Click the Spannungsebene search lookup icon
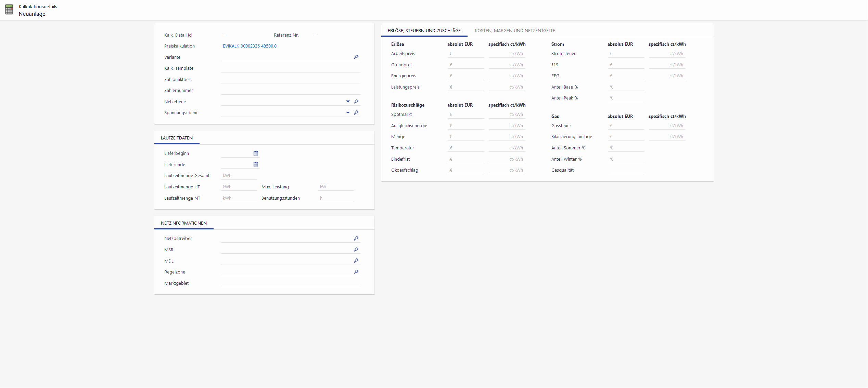Screen dimensions: 868x388 click(x=356, y=112)
